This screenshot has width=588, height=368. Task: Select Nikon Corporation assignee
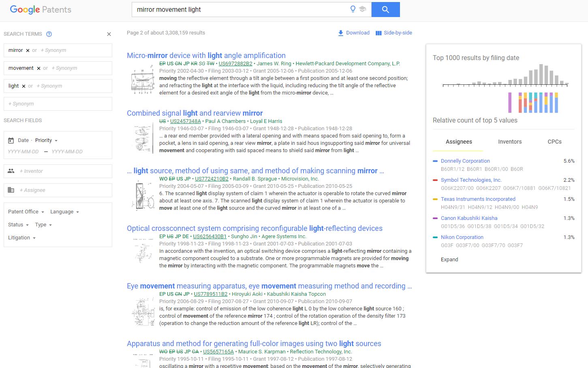462,237
